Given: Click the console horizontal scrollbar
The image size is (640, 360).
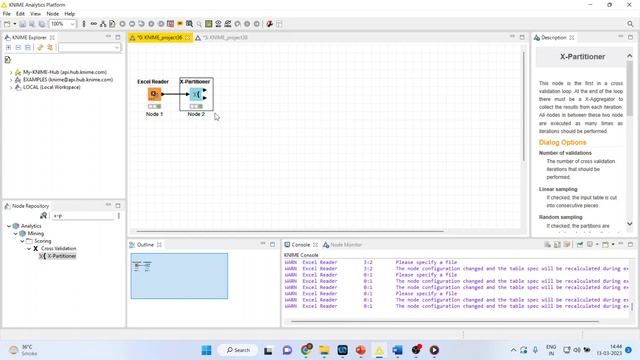Looking at the screenshot, I should coord(445,322).
